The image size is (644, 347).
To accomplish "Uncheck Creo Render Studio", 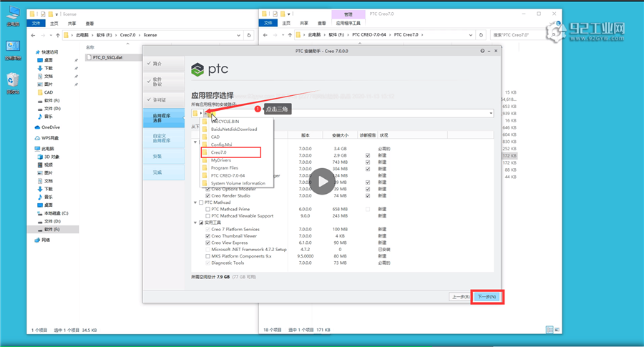I will (x=208, y=196).
